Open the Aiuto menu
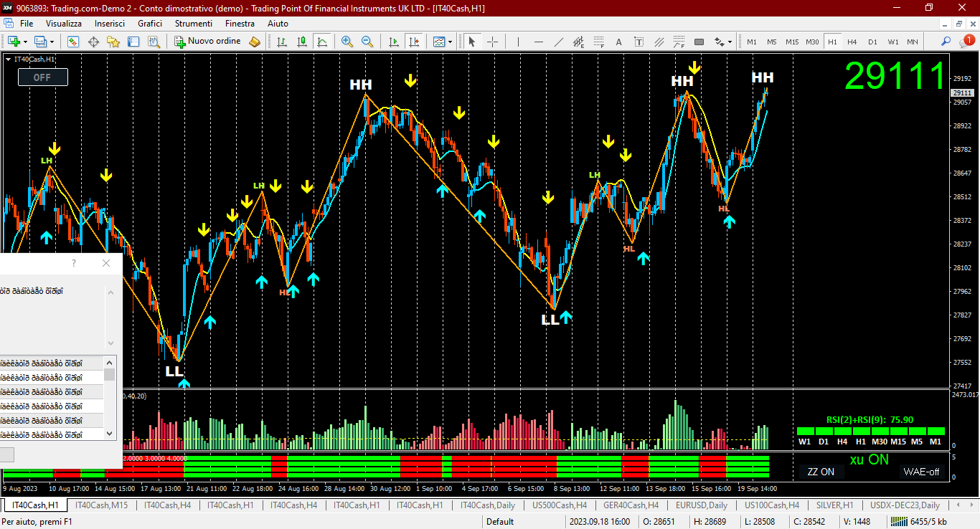The width and height of the screenshot is (980, 529). [x=278, y=24]
